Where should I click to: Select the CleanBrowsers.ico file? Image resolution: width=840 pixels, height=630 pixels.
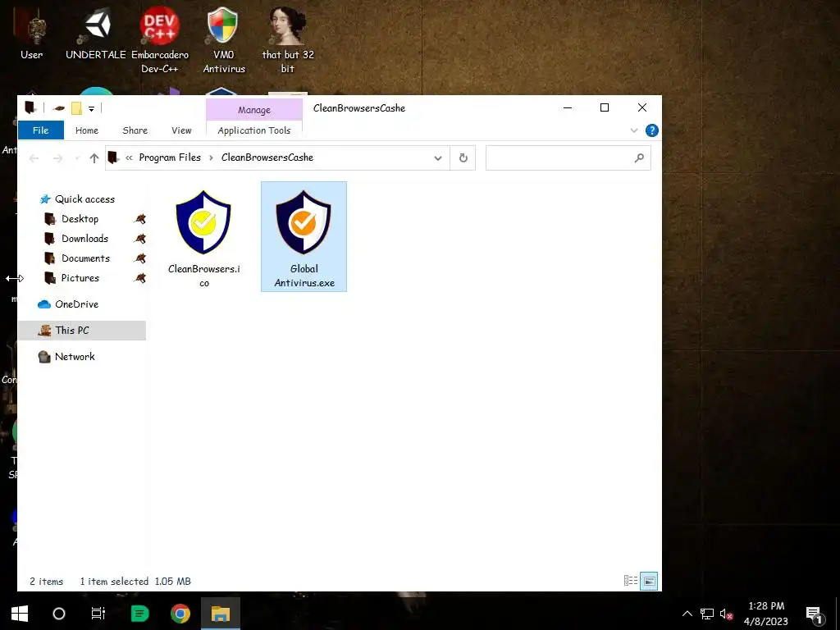click(203, 237)
